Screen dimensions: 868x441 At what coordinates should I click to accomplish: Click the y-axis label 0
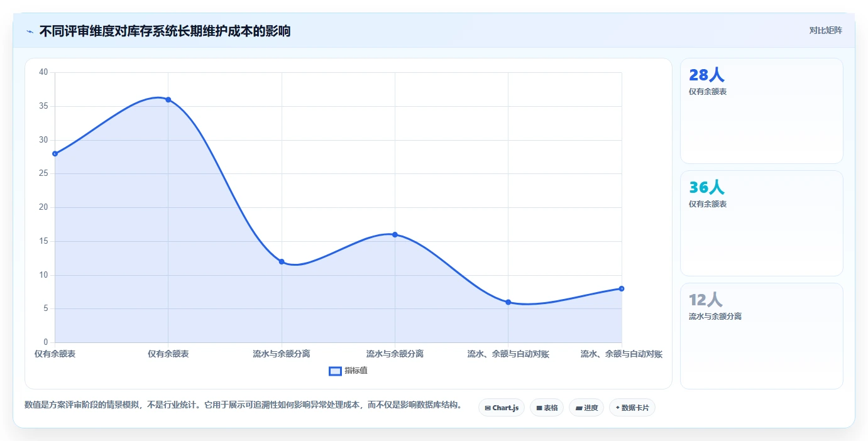(46, 342)
